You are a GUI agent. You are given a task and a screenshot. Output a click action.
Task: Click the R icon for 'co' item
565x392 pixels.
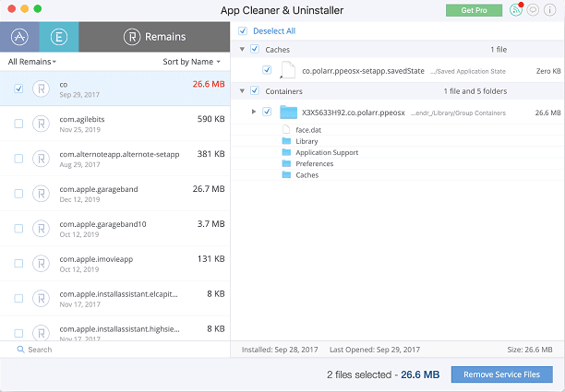(41, 89)
